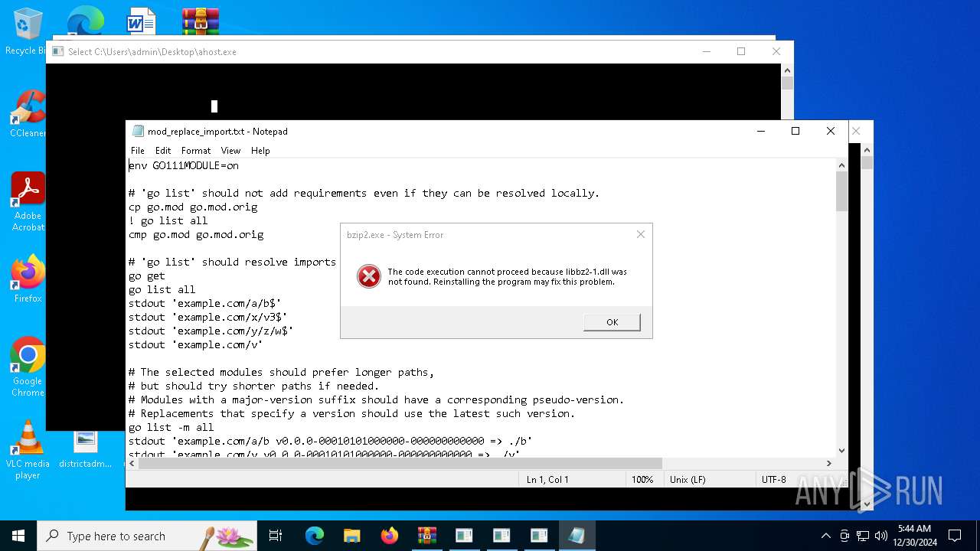Open VLC media player desktop shortcut
Image resolution: width=980 pixels, height=551 pixels.
click(x=28, y=450)
